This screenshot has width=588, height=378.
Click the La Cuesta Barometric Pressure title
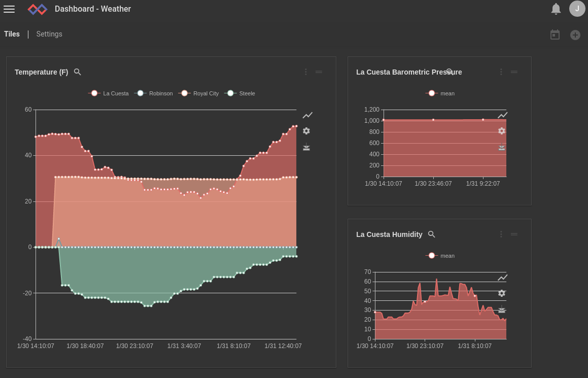tap(409, 72)
